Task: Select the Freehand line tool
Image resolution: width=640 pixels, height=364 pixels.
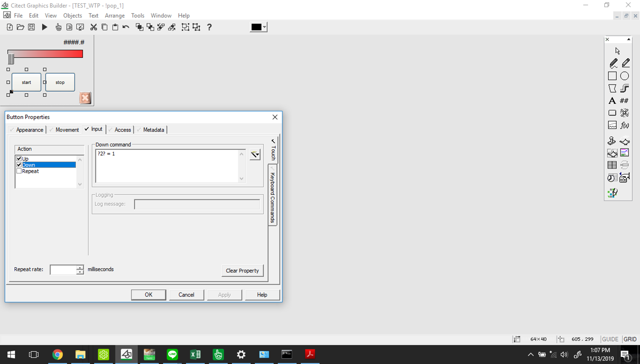Action: pyautogui.click(x=613, y=63)
